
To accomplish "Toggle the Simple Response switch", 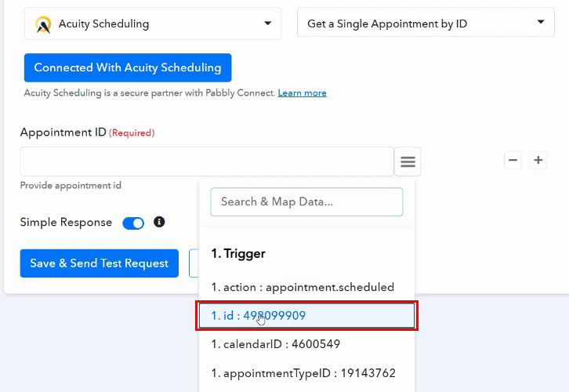I will tap(133, 223).
